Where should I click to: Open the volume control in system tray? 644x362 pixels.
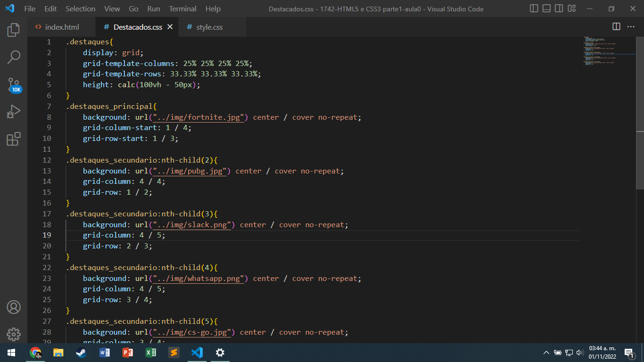coord(580,353)
